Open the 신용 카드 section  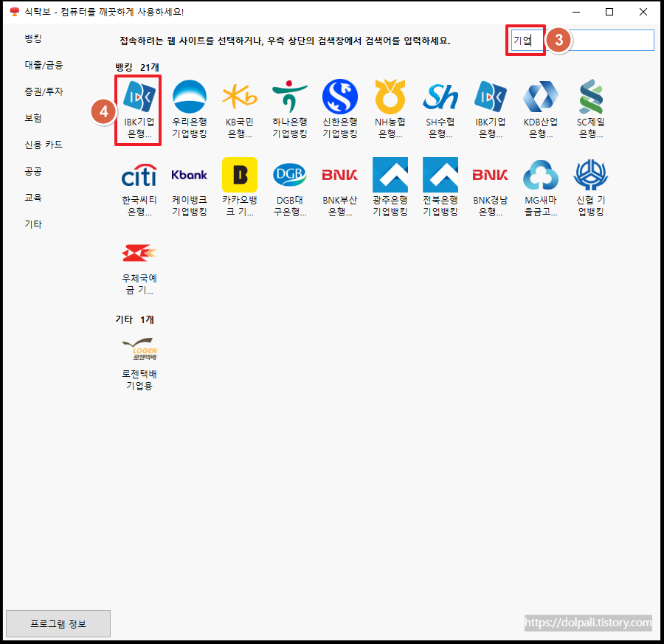(x=36, y=145)
